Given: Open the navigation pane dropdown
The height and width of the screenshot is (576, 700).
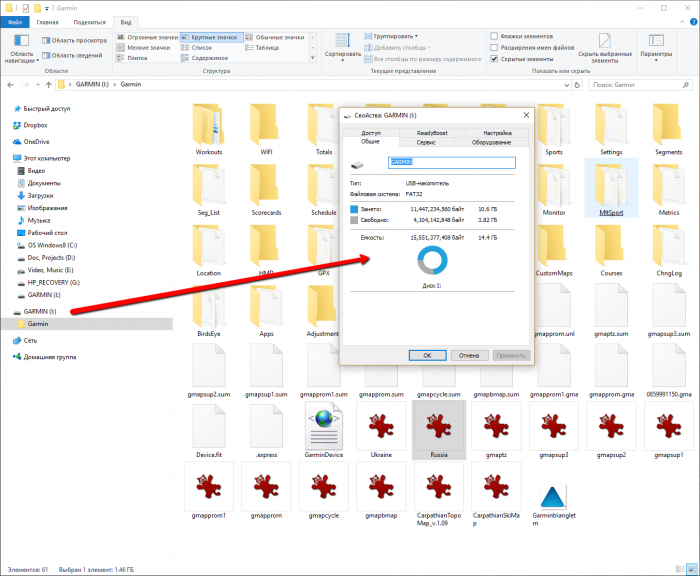Looking at the screenshot, I should [21, 48].
